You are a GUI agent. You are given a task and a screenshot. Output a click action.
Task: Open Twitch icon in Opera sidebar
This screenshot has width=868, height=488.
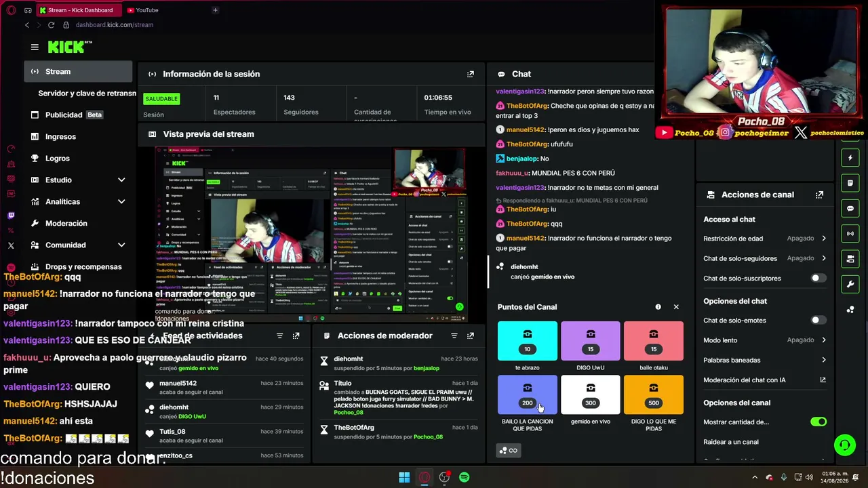(11, 216)
